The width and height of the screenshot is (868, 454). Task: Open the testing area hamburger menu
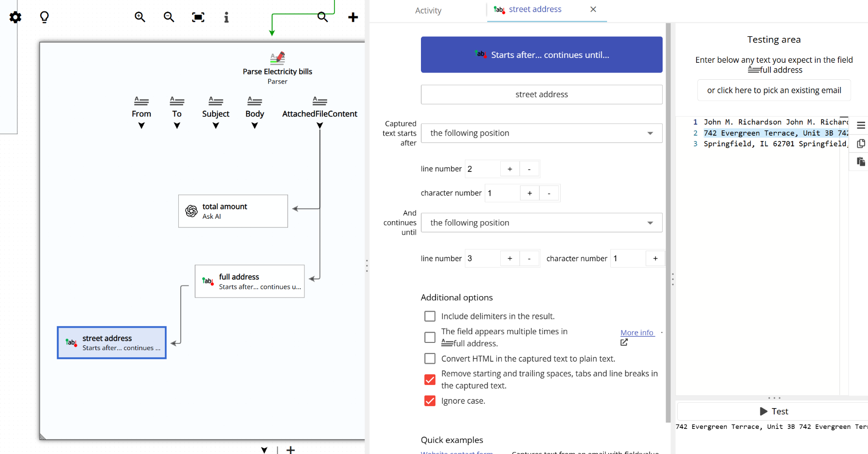(x=861, y=126)
